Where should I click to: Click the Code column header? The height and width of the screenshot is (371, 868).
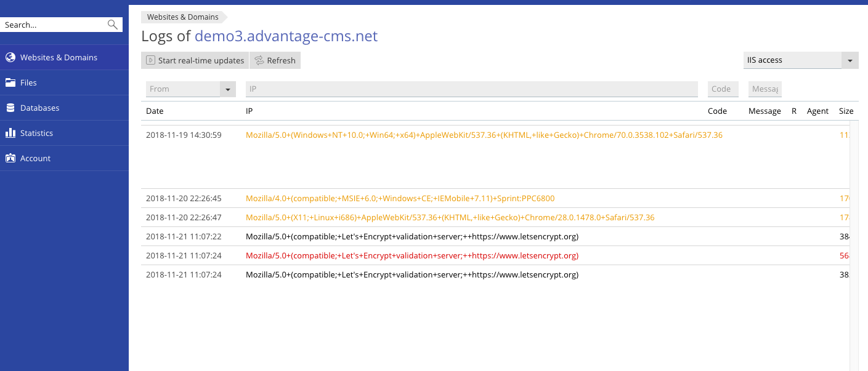click(x=717, y=111)
